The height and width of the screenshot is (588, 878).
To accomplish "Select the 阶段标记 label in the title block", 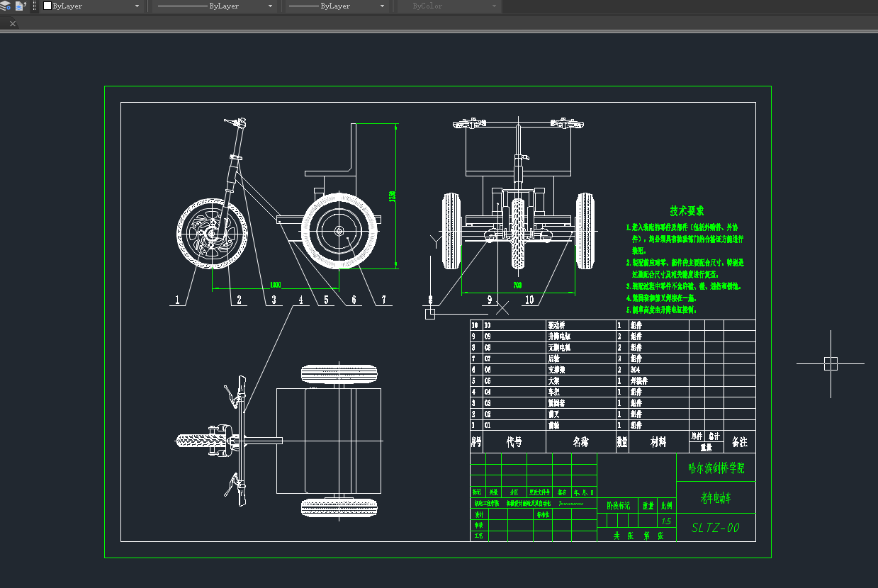I will [x=618, y=506].
